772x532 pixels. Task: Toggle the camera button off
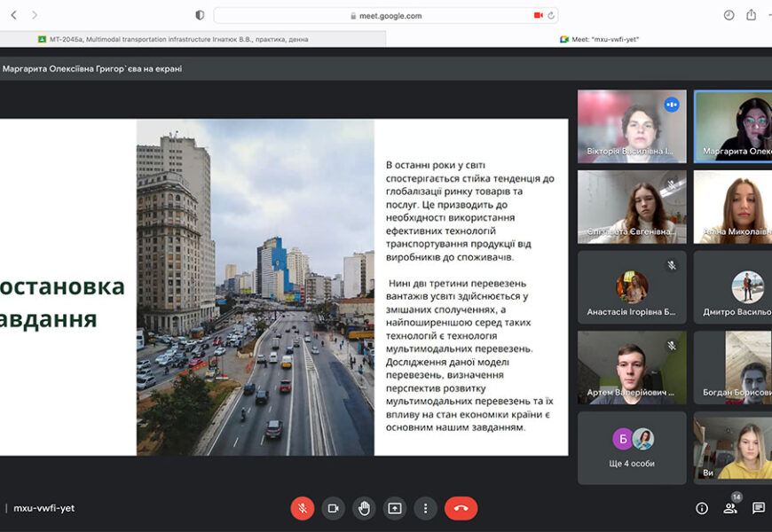point(333,508)
